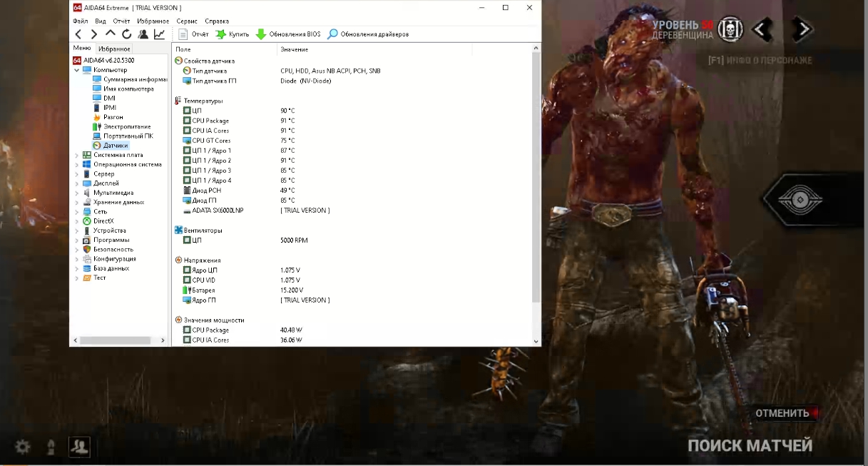Image resolution: width=868 pixels, height=466 pixels.
Task: Expand the Программы node
Action: pos(77,240)
